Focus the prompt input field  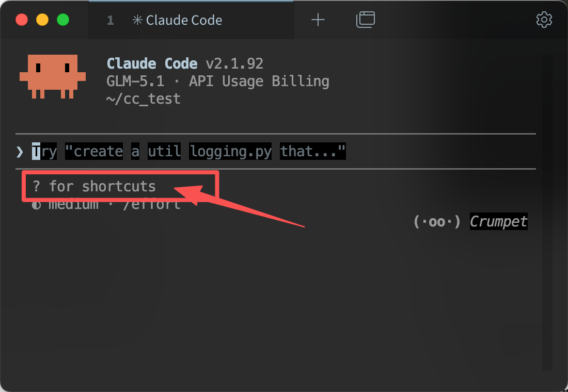[x=275, y=151]
